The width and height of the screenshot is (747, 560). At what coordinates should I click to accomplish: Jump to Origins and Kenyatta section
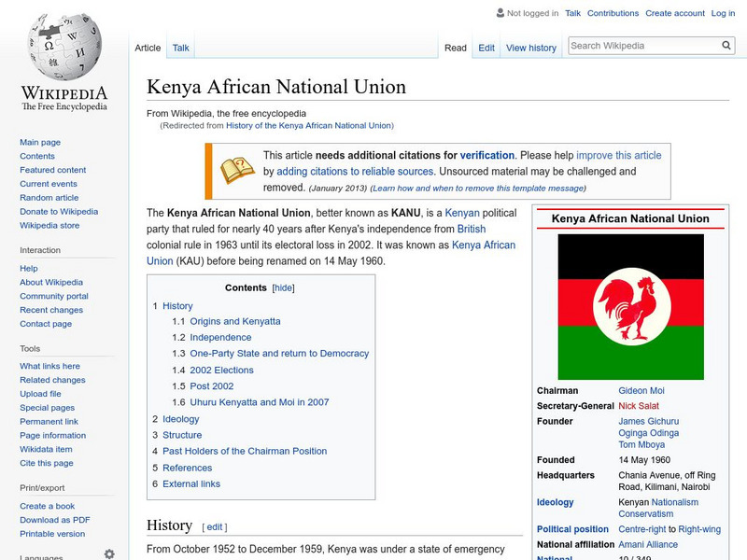pos(234,321)
